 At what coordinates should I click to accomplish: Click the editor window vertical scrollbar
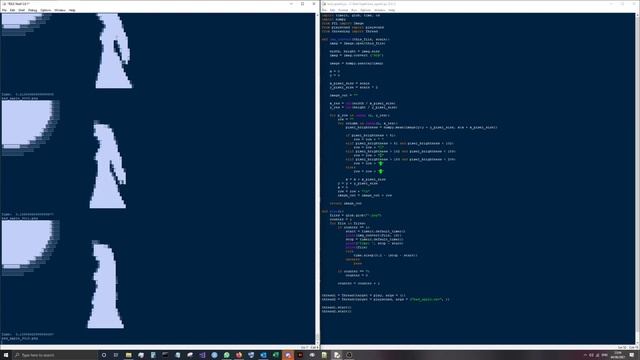[x=637, y=179]
